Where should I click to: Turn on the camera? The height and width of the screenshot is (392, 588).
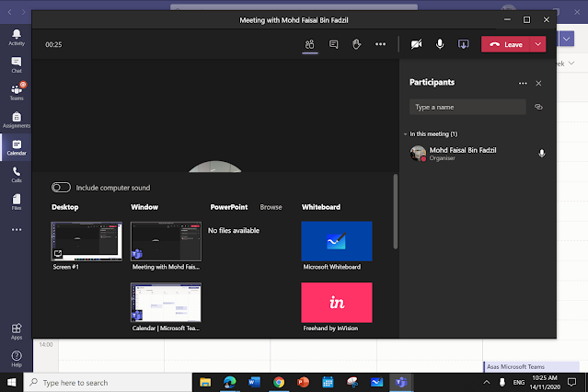[x=416, y=45]
